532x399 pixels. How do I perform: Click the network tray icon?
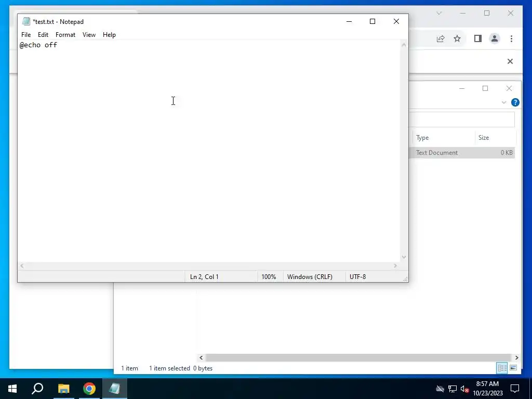(453, 389)
